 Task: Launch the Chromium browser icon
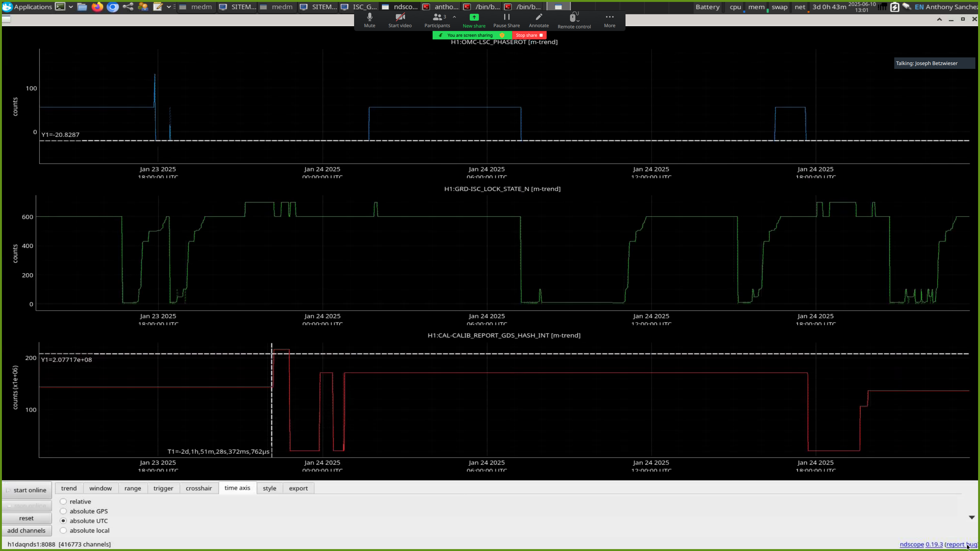pos(113,7)
